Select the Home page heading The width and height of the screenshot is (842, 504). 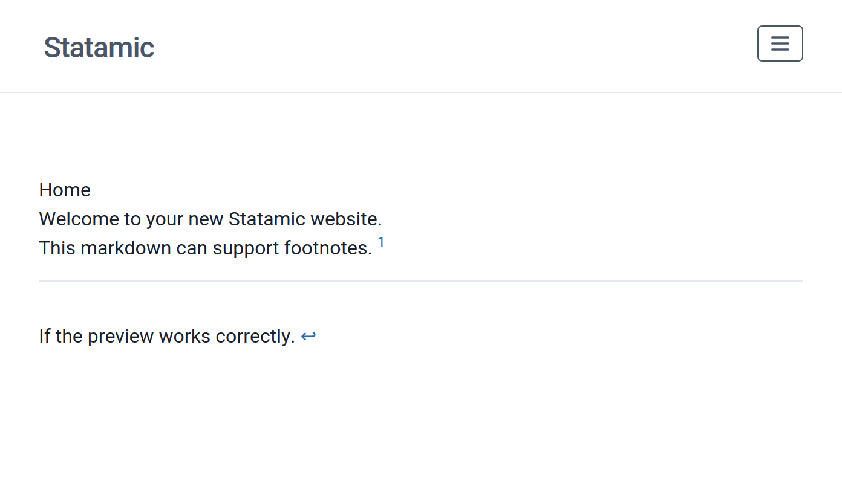click(x=65, y=190)
